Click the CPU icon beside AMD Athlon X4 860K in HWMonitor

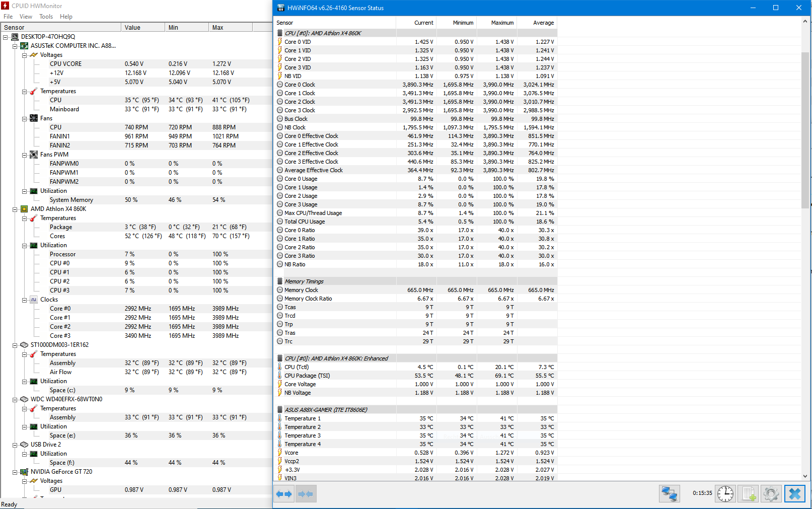(x=24, y=209)
